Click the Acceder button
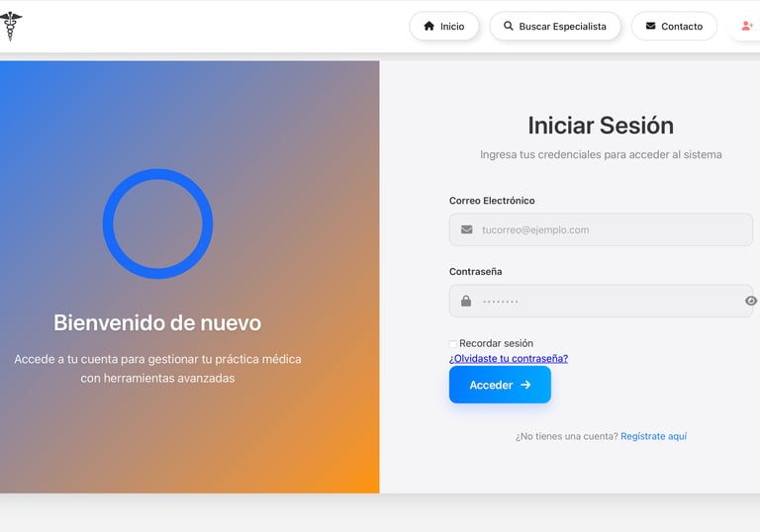The image size is (760, 532). point(500,385)
